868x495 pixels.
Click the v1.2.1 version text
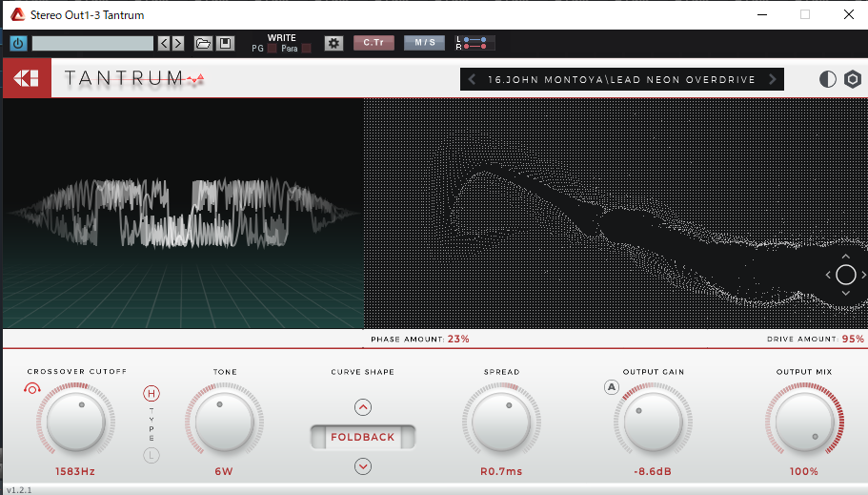(x=19, y=490)
